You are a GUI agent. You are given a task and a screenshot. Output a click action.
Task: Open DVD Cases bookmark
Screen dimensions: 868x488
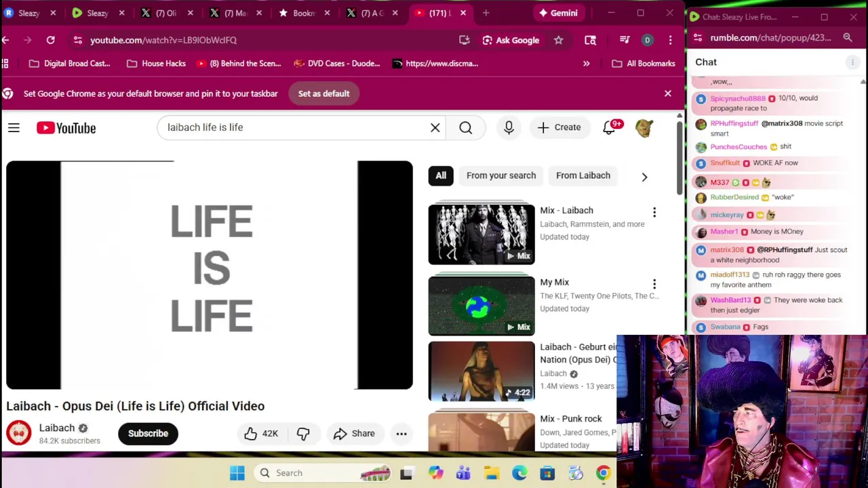tap(337, 64)
